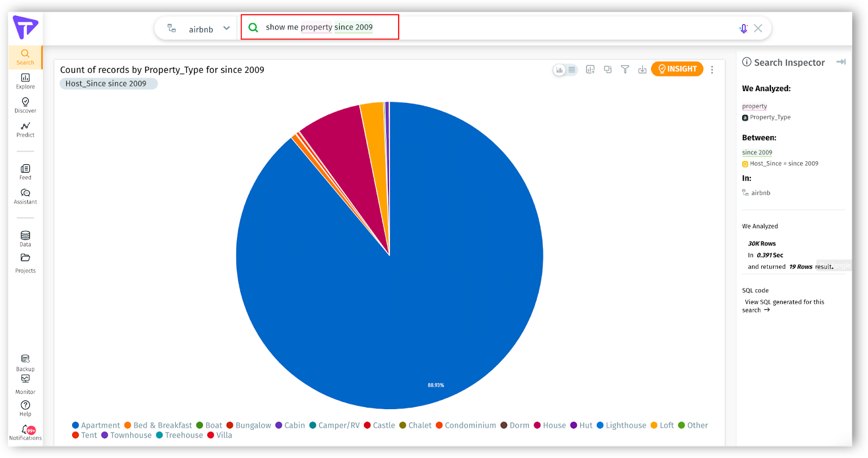Open Help from the sidebar

(25, 409)
